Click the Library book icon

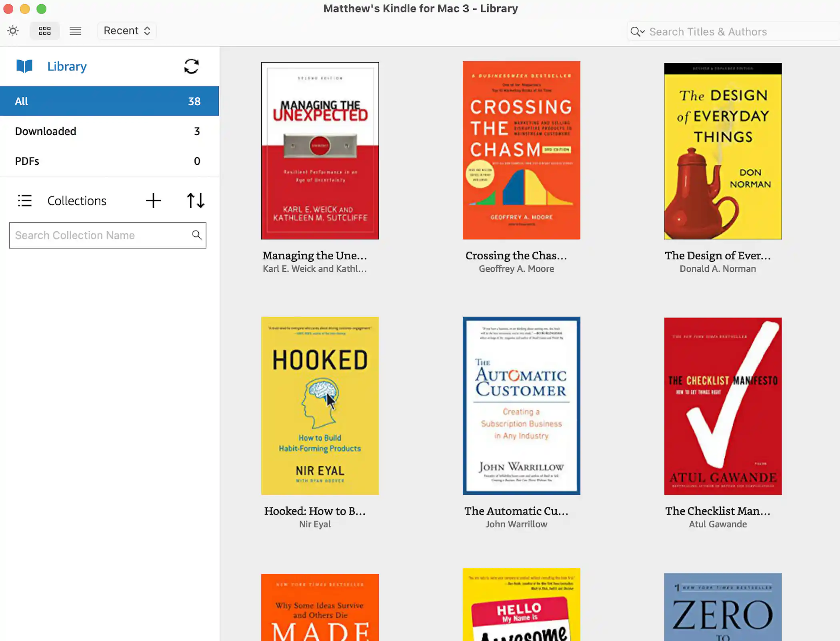(x=24, y=66)
